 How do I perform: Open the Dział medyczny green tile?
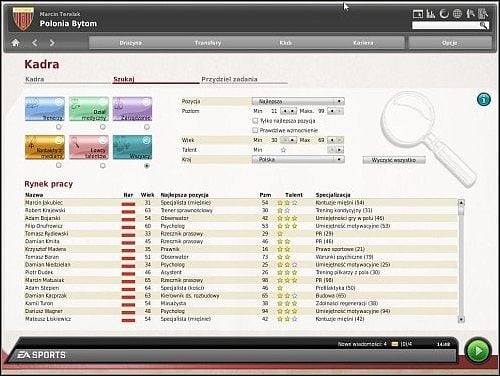(x=89, y=109)
